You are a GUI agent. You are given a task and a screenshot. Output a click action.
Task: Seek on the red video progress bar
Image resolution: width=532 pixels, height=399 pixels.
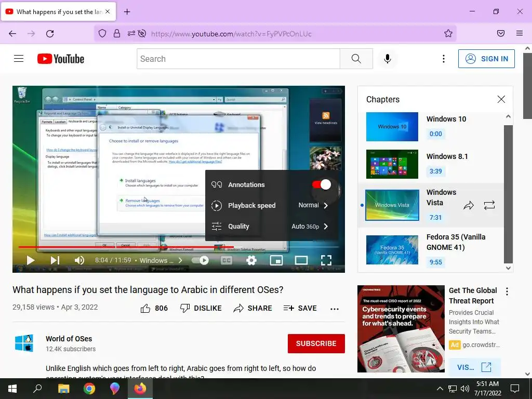[126, 247]
